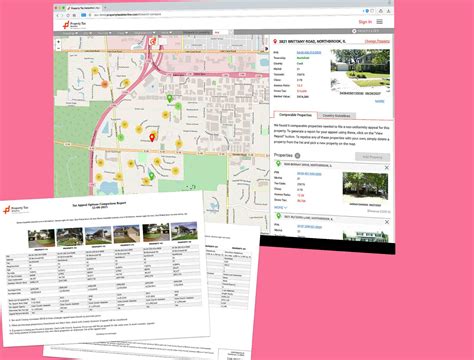The width and height of the screenshot is (474, 360).
Task: Zoom out on the map with minus button
Action: click(59, 48)
